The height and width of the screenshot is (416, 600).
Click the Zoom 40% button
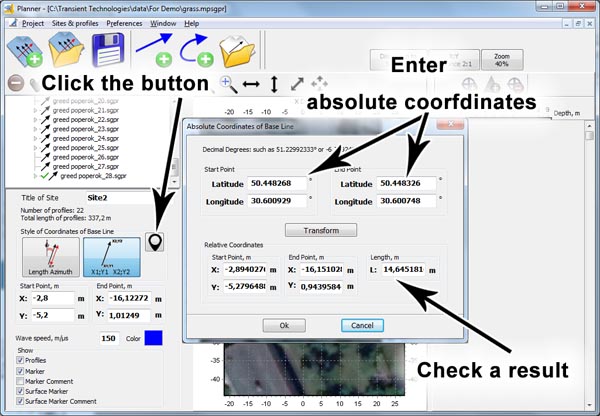pyautogui.click(x=502, y=60)
